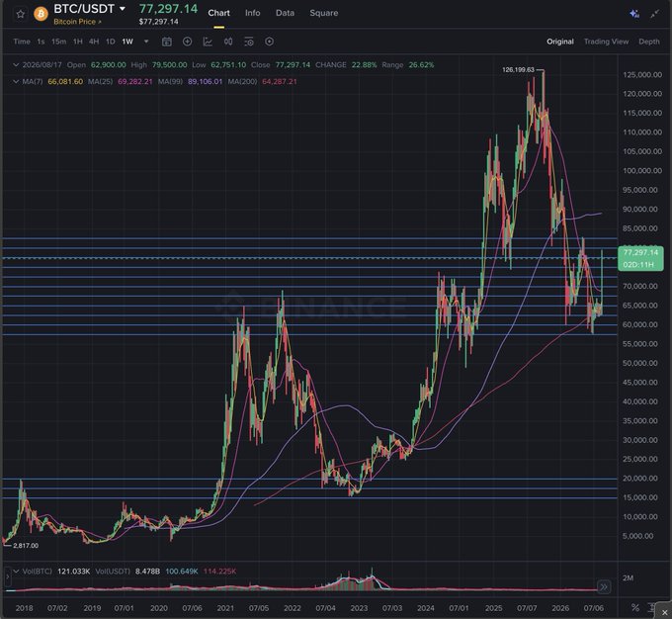
Task: Click the 2M volume axis label
Action: click(x=628, y=577)
